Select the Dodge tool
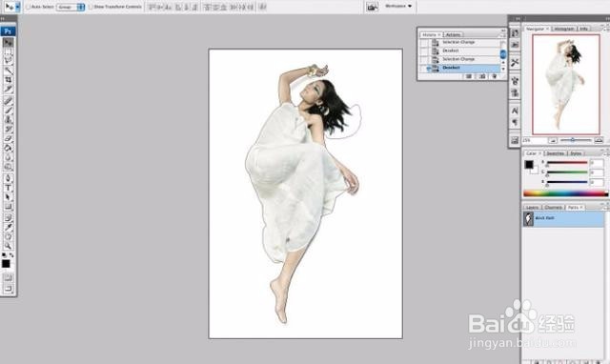The width and height of the screenshot is (610, 364). point(9,167)
